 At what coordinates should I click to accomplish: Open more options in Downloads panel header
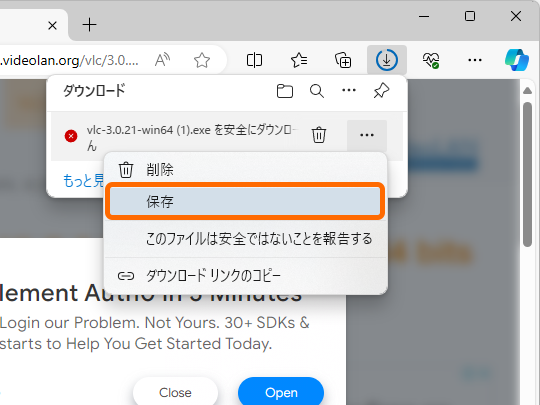tap(349, 91)
